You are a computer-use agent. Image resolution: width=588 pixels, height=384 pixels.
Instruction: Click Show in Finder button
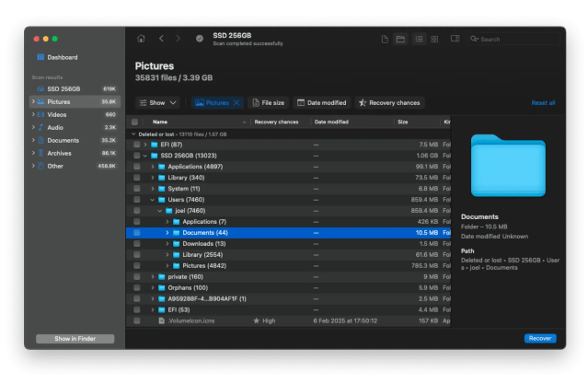75,339
